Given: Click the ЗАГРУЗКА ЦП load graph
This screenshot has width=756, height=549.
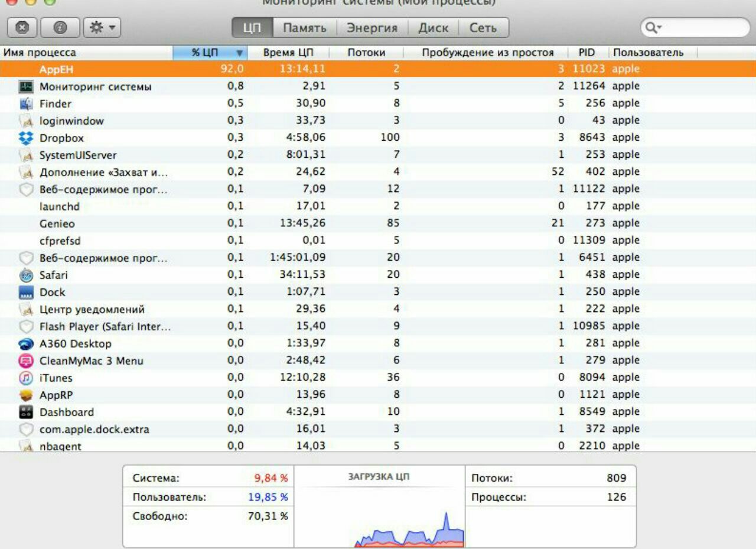Looking at the screenshot, I should [x=380, y=506].
